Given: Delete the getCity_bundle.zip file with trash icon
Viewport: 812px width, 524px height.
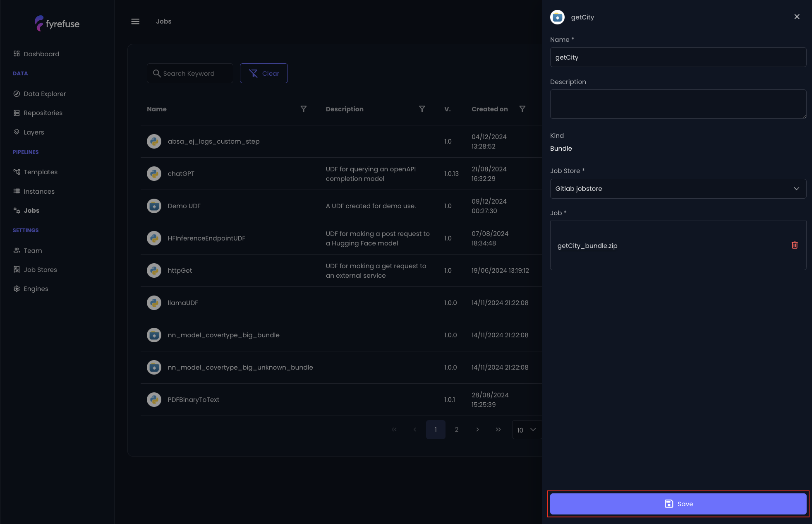Looking at the screenshot, I should click(x=795, y=245).
